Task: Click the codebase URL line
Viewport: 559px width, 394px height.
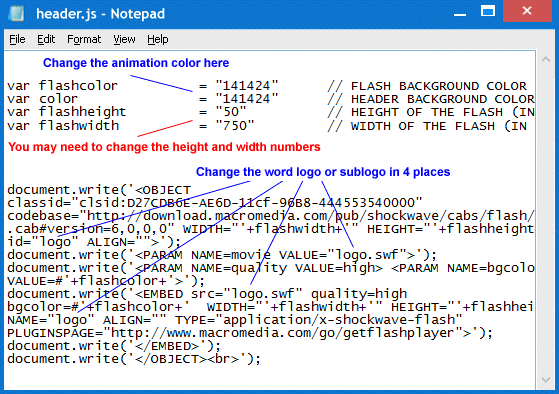Action: click(271, 216)
